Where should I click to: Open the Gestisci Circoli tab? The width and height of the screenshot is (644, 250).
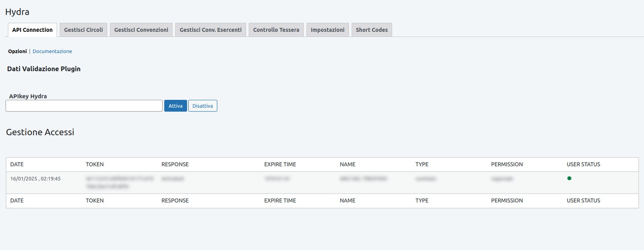83,30
